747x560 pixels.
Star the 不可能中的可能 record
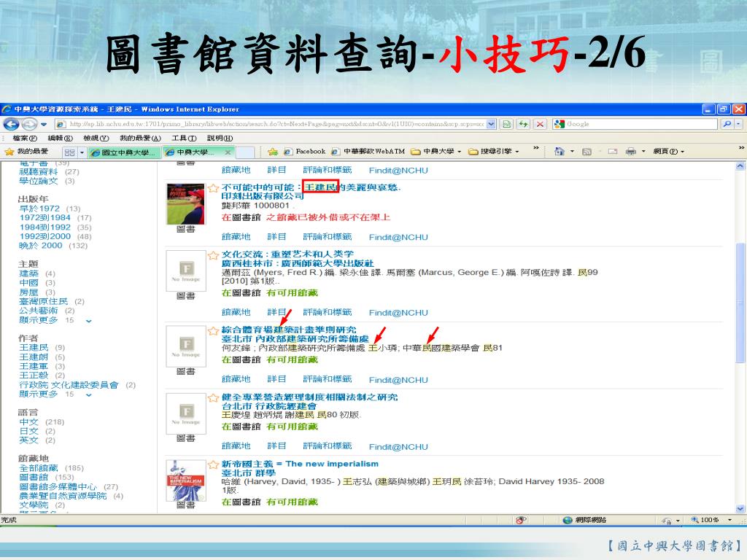[x=214, y=187]
